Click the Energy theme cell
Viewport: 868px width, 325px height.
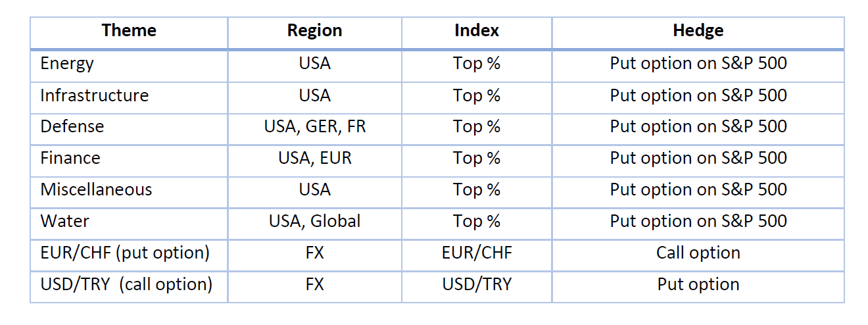[67, 64]
